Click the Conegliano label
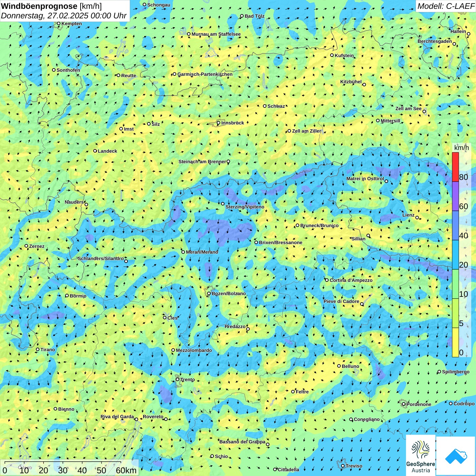Screen dimensions: 476x476 367,419
